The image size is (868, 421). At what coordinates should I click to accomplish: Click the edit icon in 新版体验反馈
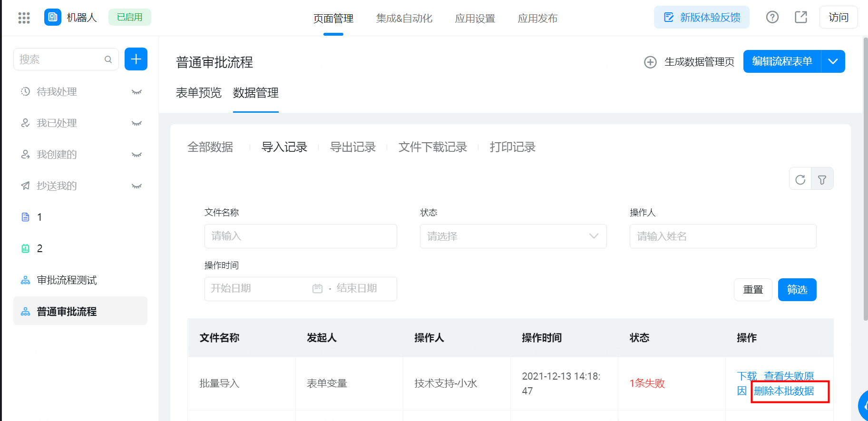[669, 17]
